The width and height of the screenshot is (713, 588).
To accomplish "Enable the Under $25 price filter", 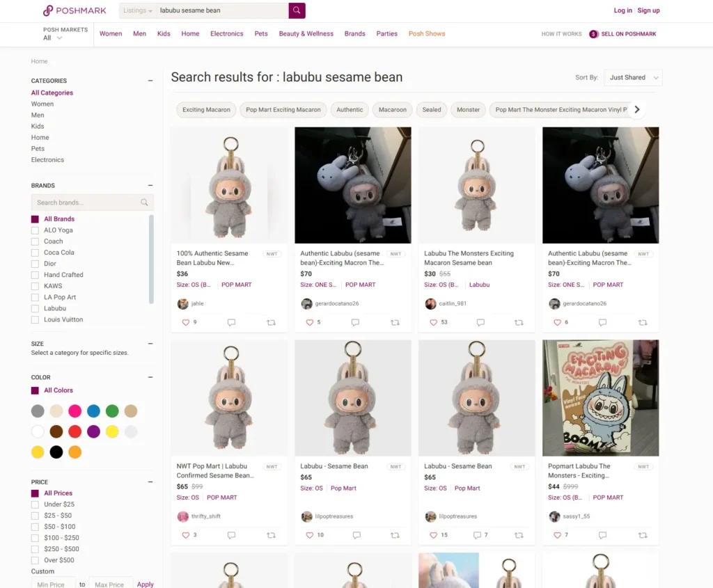I will click(x=35, y=504).
